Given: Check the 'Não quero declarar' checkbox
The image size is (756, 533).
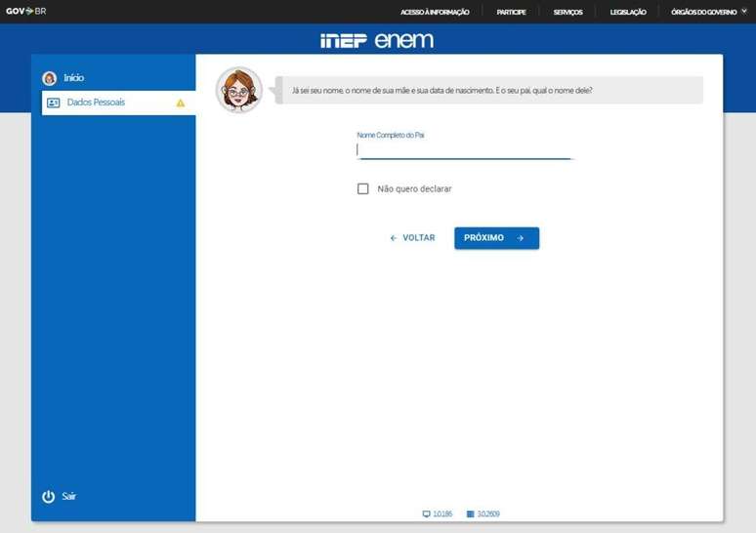Looking at the screenshot, I should pos(363,188).
